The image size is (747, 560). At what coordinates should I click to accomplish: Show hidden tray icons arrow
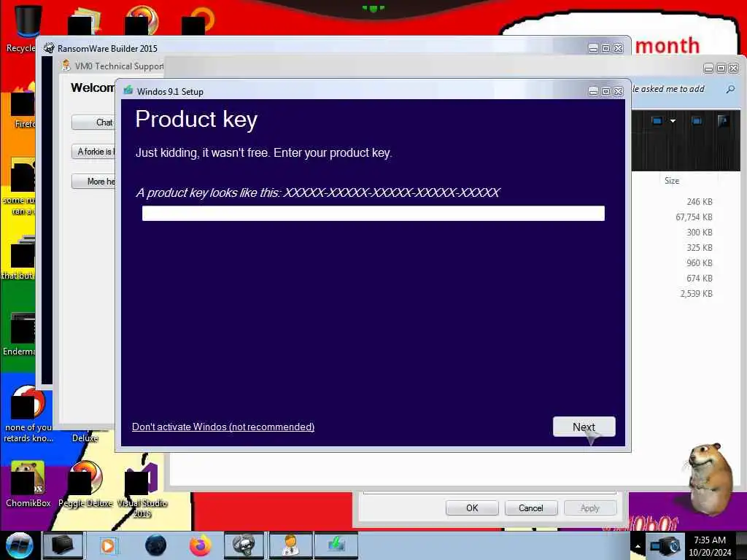point(638,546)
